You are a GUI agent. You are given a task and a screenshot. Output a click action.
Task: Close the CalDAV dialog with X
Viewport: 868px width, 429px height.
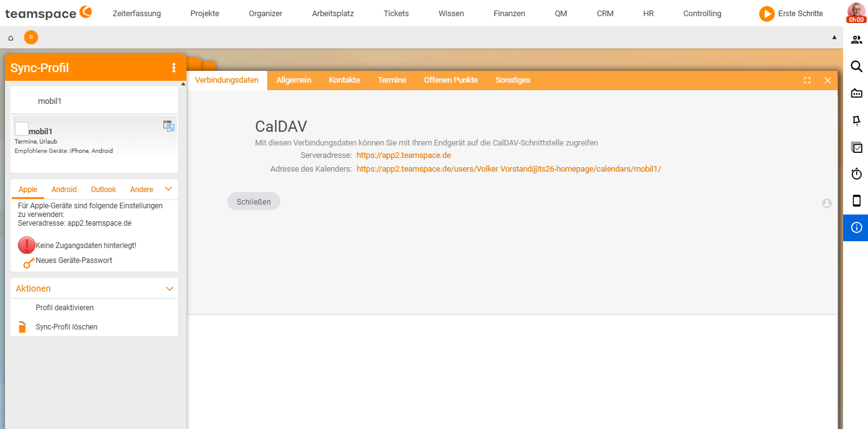coord(828,80)
